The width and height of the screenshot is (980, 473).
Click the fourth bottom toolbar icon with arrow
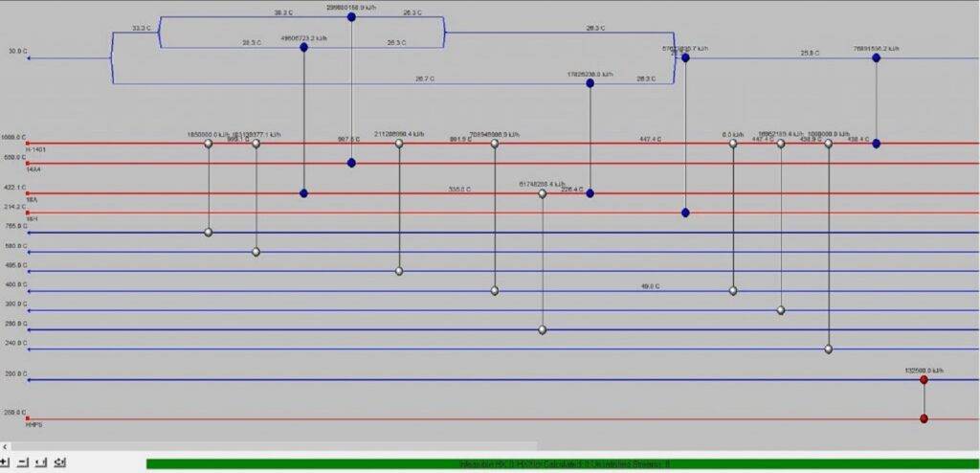60,462
